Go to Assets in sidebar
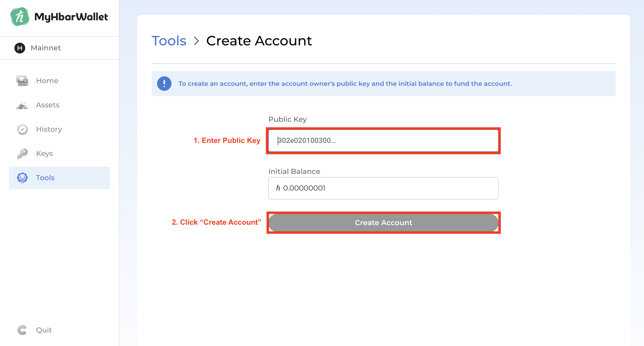Screen dimensions: 644x346 47,105
